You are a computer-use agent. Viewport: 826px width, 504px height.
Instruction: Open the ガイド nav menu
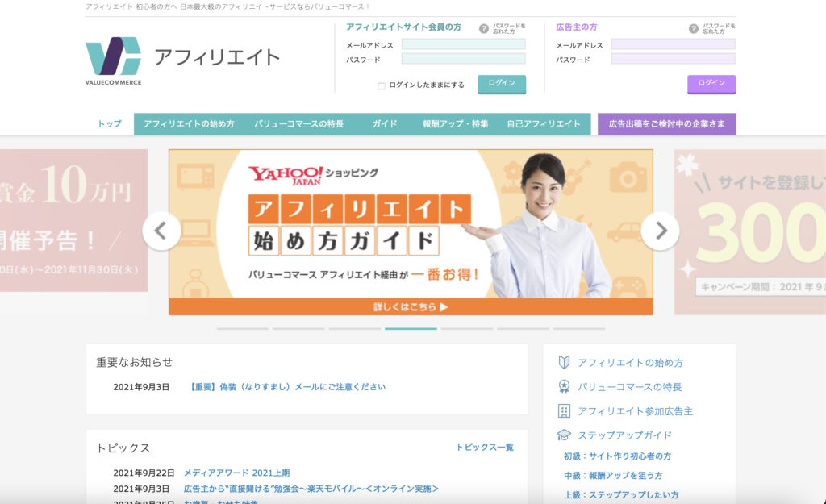click(385, 123)
